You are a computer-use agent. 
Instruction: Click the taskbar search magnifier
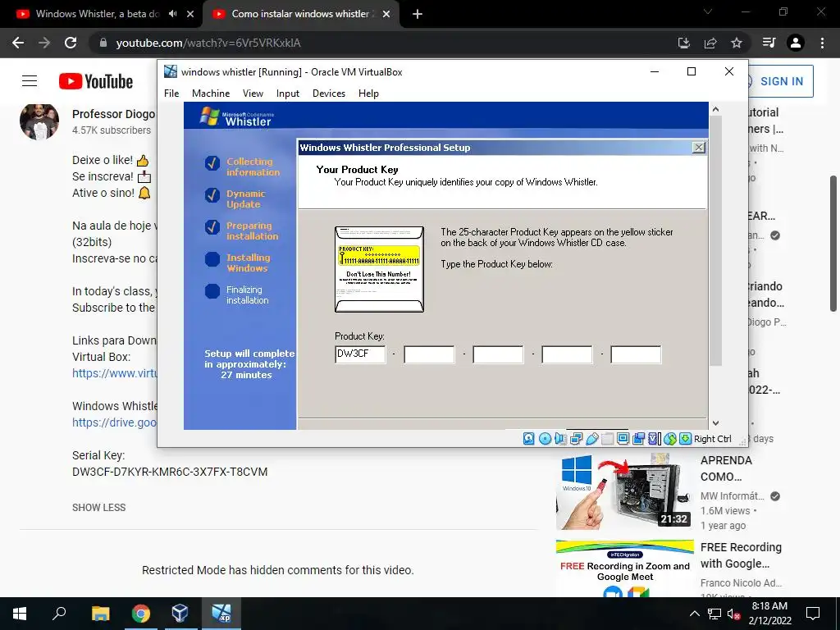(x=59, y=614)
